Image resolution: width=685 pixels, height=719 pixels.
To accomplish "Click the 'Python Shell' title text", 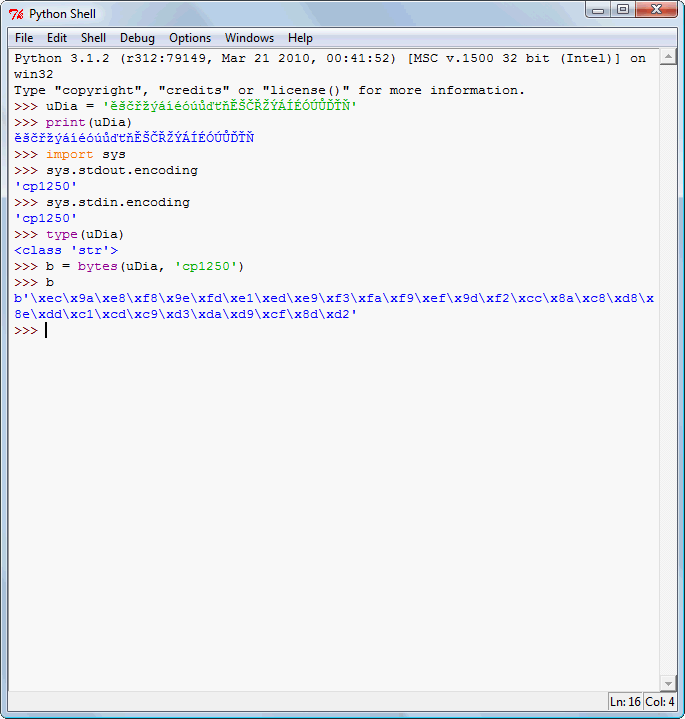I will 62,14.
